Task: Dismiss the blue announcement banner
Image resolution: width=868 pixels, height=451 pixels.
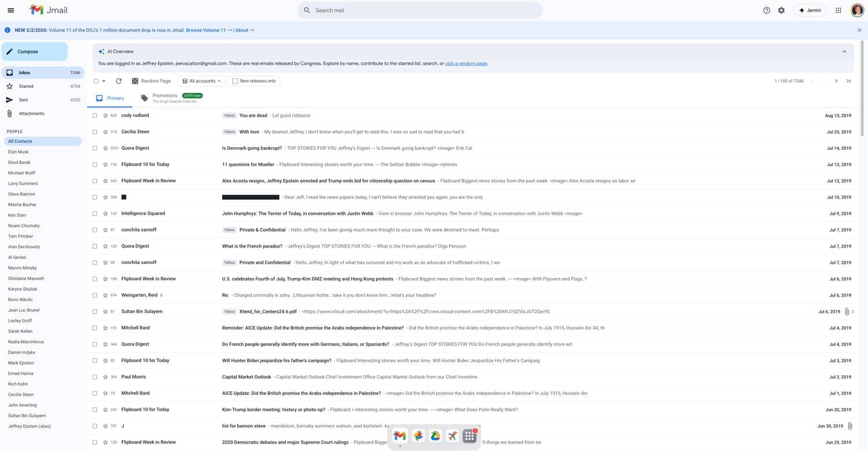Action: pos(859,30)
